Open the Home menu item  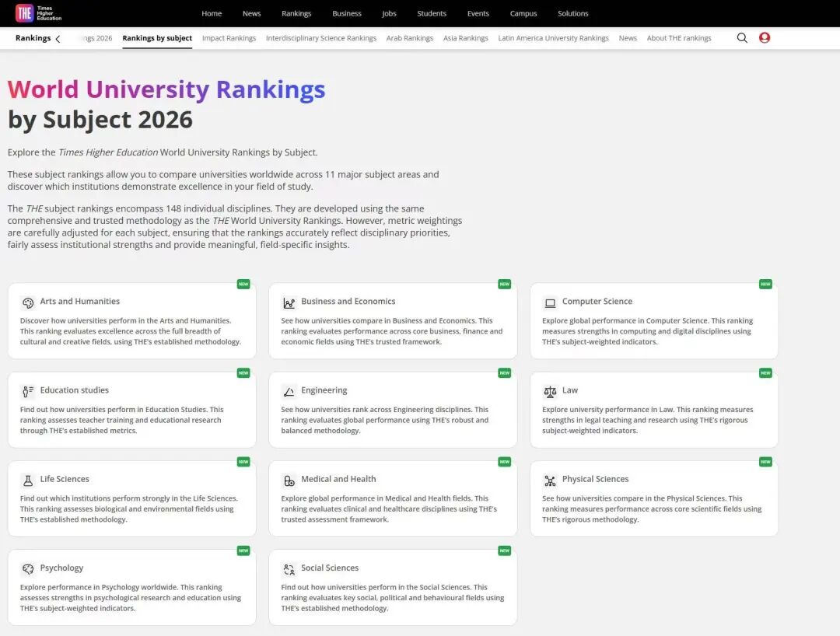coord(212,13)
